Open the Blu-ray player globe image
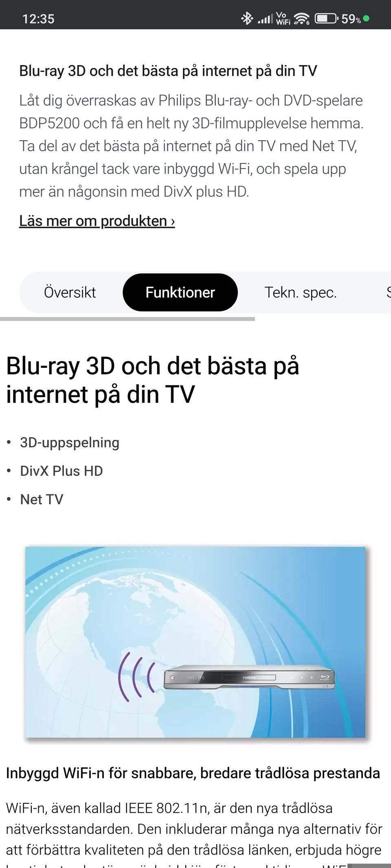This screenshot has height=868, width=391. [x=195, y=642]
